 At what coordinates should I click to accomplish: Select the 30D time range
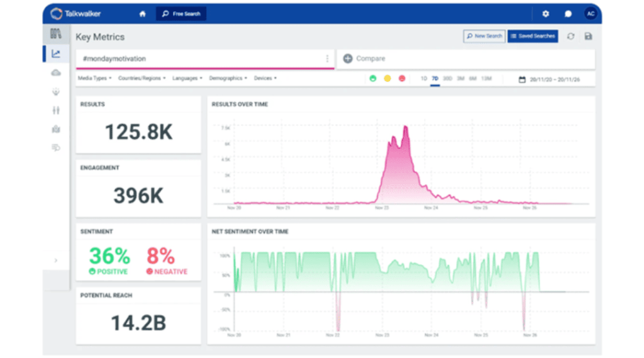447,79
